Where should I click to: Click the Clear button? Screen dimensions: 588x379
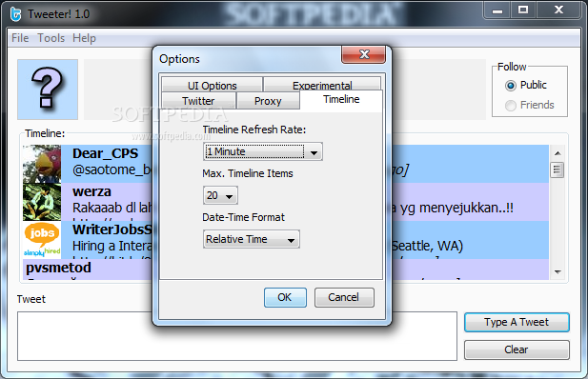(517, 349)
